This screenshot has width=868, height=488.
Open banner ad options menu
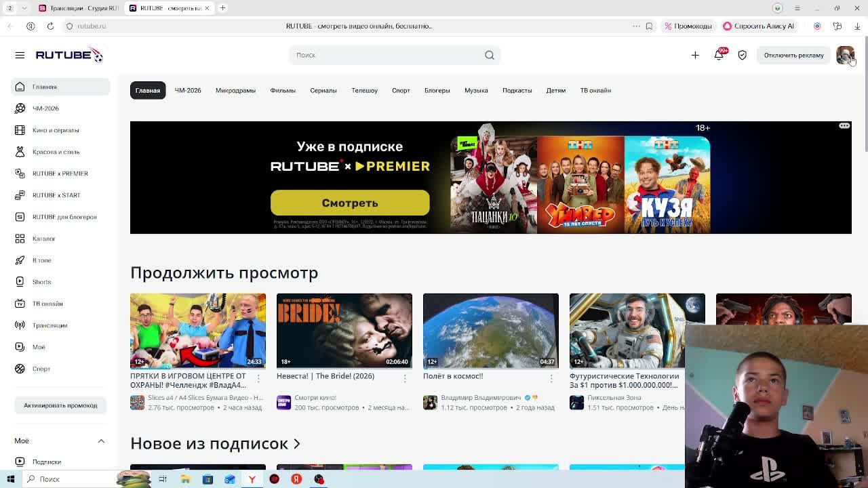tap(844, 126)
